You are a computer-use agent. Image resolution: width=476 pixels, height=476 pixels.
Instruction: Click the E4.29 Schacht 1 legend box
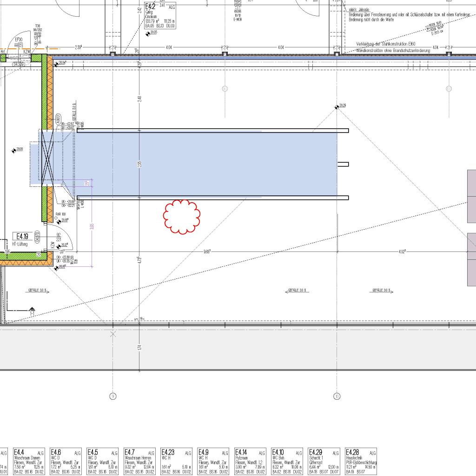(324, 461)
